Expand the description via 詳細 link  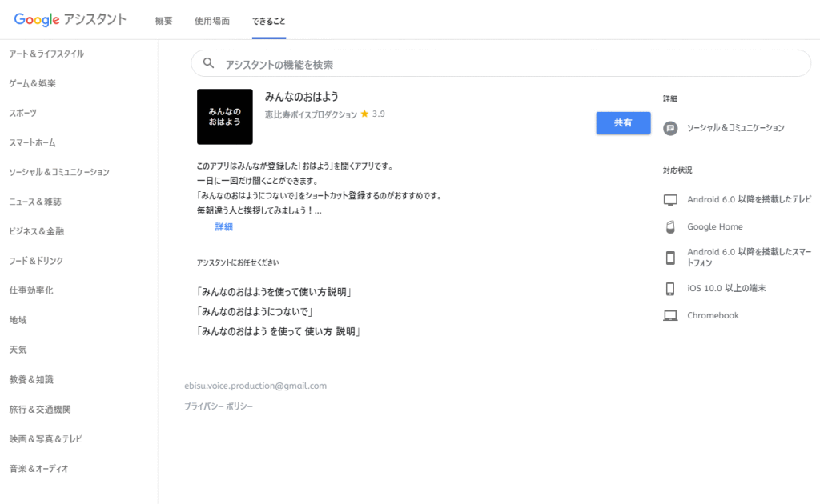point(224,226)
